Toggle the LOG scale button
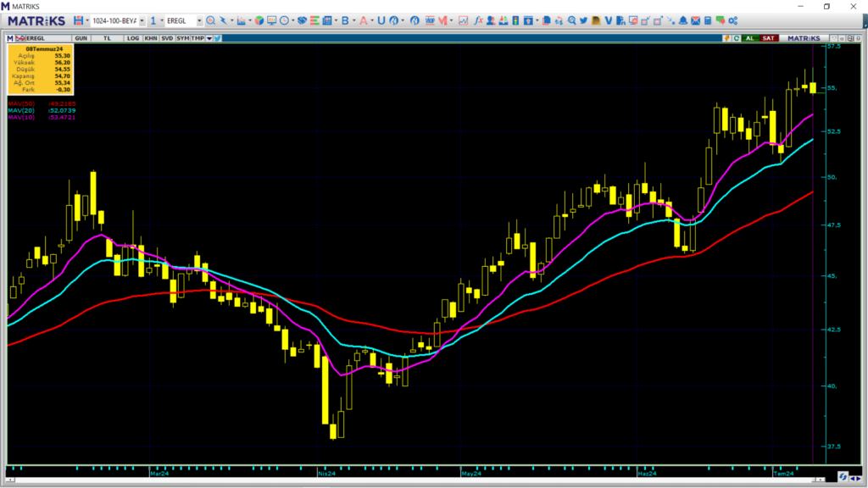 tap(134, 38)
